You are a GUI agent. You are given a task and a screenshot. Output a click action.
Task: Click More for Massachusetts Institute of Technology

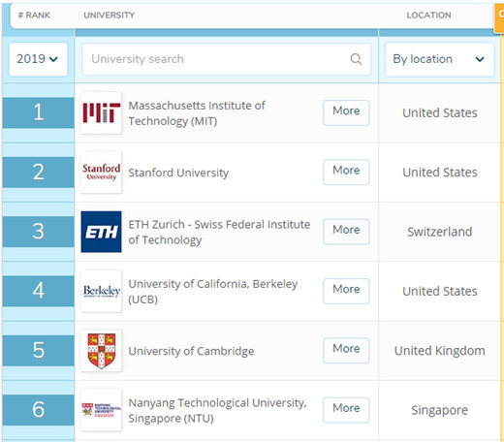346,112
